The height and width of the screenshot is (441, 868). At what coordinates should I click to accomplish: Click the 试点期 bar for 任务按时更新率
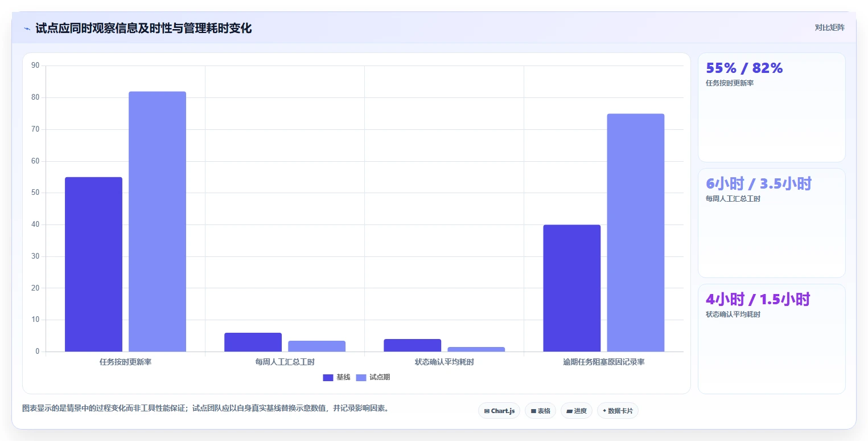pyautogui.click(x=157, y=222)
